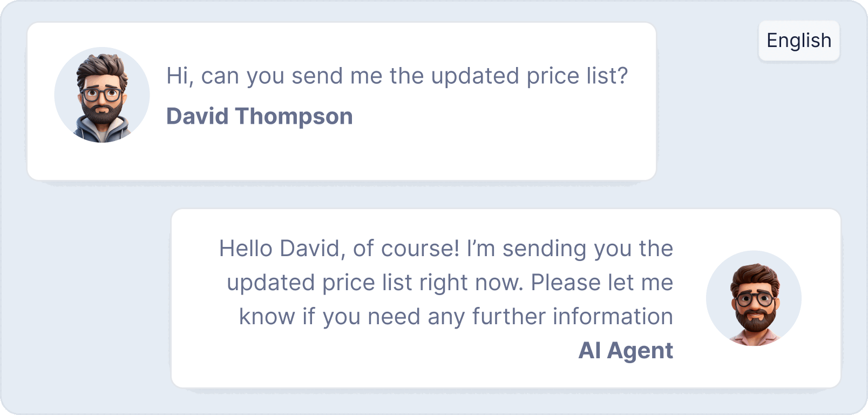Open the English language selector
The width and height of the screenshot is (868, 415).
pyautogui.click(x=799, y=41)
